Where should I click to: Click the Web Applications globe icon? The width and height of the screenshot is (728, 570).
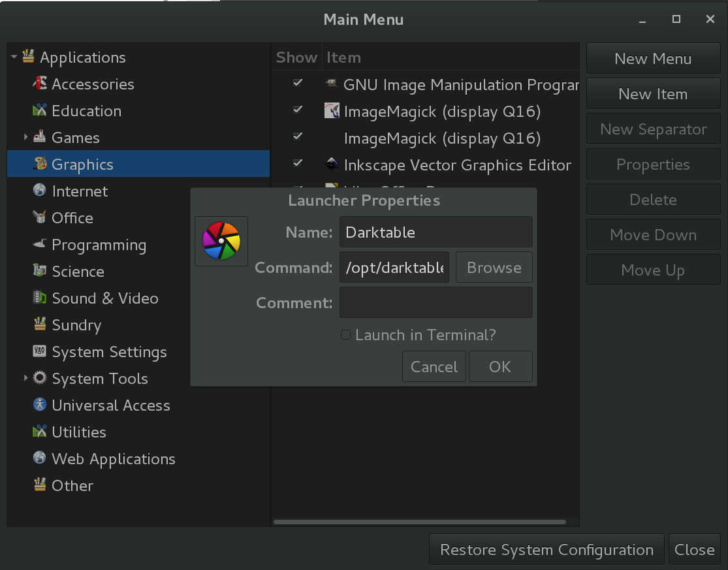[x=40, y=458]
